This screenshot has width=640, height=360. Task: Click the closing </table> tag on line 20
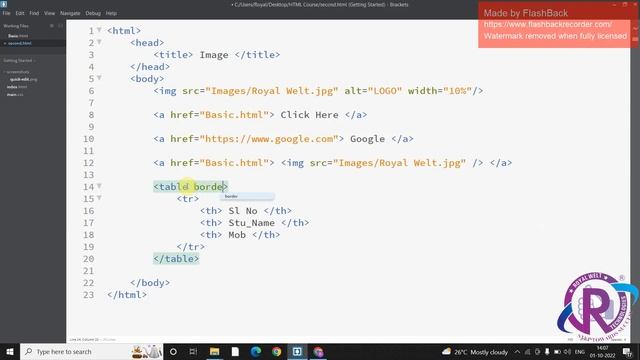(176, 259)
